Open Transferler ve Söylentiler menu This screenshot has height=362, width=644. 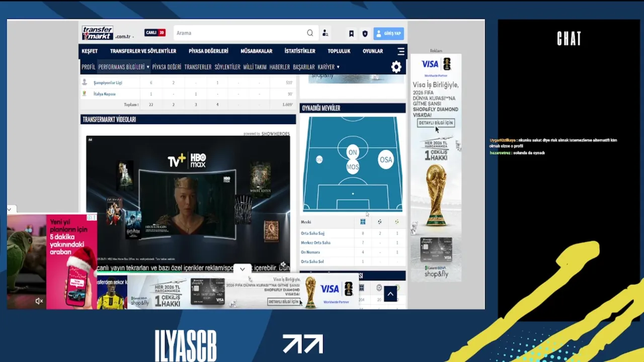(x=143, y=51)
